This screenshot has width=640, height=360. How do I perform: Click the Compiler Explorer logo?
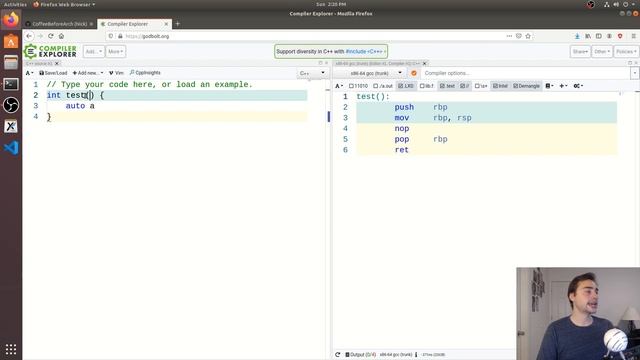[x=50, y=51]
